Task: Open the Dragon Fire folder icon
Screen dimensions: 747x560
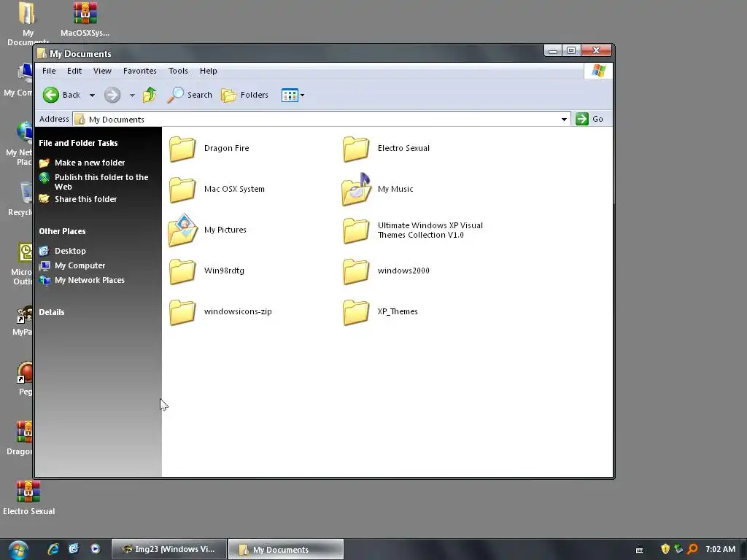Action: tap(182, 149)
